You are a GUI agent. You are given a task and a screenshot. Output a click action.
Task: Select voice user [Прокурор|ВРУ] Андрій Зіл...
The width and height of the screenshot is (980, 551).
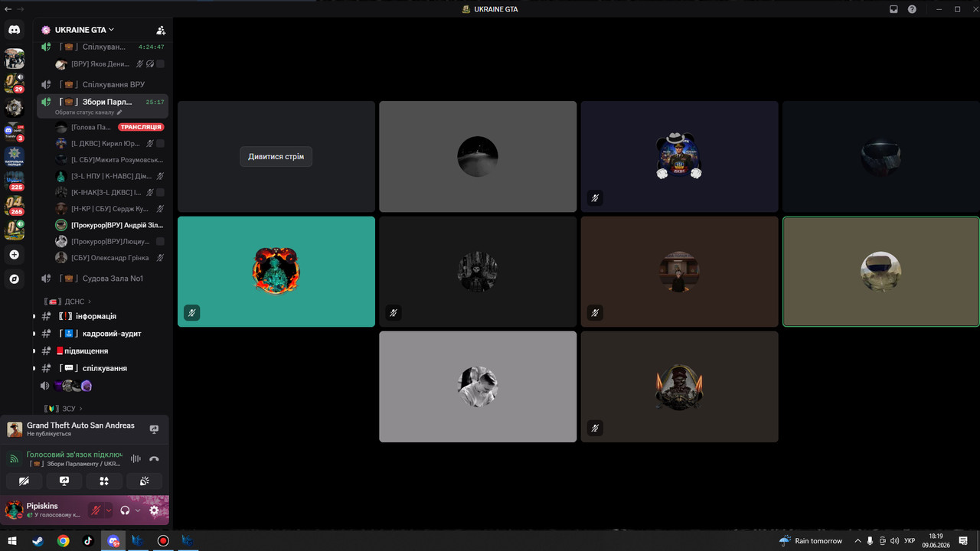(x=110, y=225)
